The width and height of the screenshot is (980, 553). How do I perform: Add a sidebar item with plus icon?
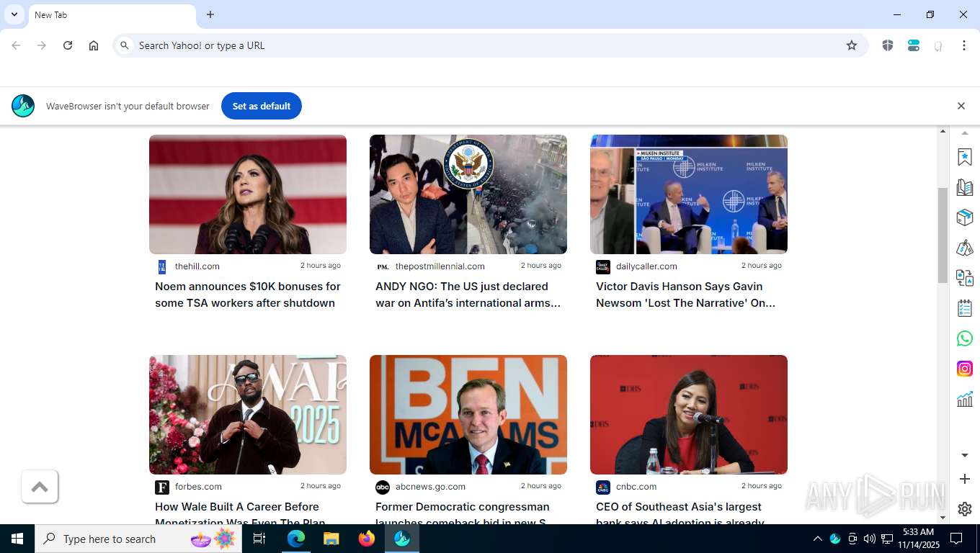click(964, 479)
